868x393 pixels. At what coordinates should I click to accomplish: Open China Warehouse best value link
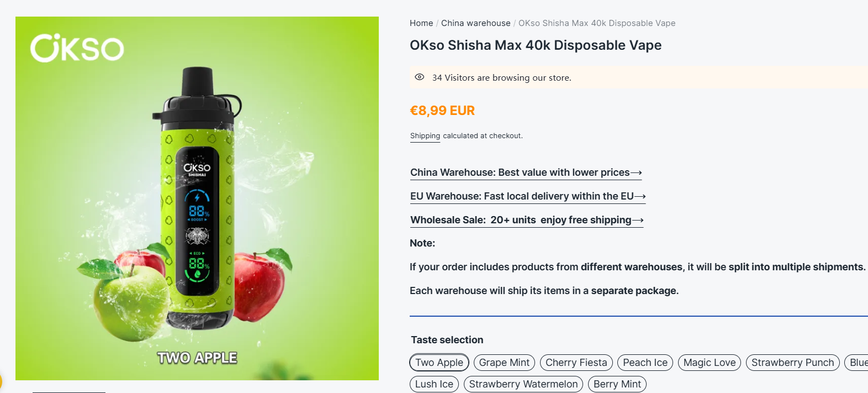coord(526,172)
